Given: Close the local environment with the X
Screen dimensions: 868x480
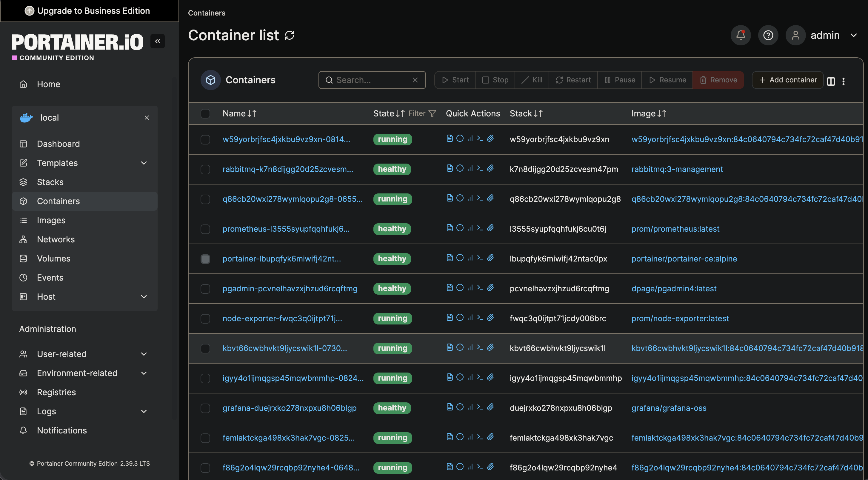Looking at the screenshot, I should coord(147,118).
